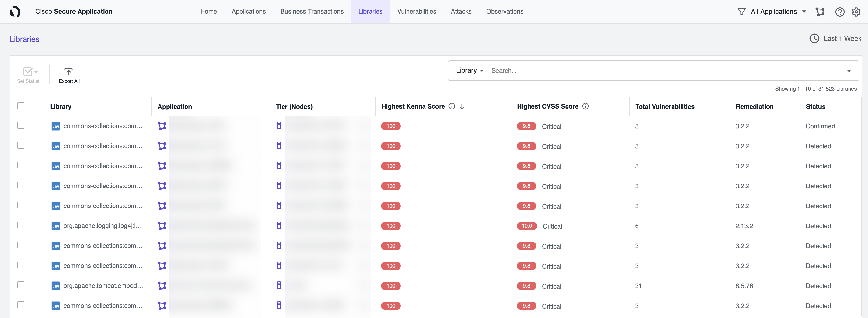
Task: Check the box for the last table row
Action: pyautogui.click(x=21, y=305)
